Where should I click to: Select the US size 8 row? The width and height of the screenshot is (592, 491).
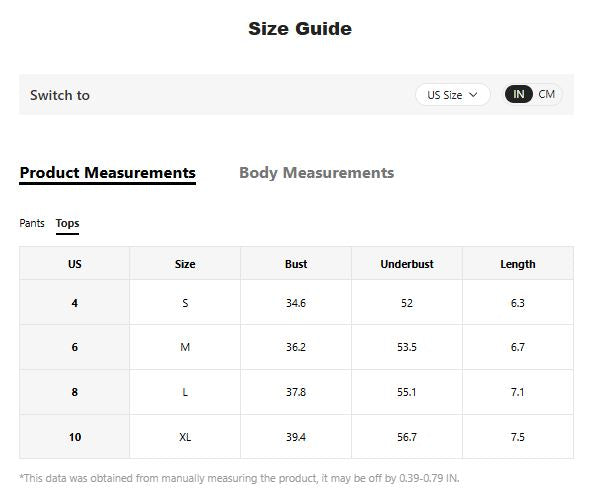tap(296, 392)
